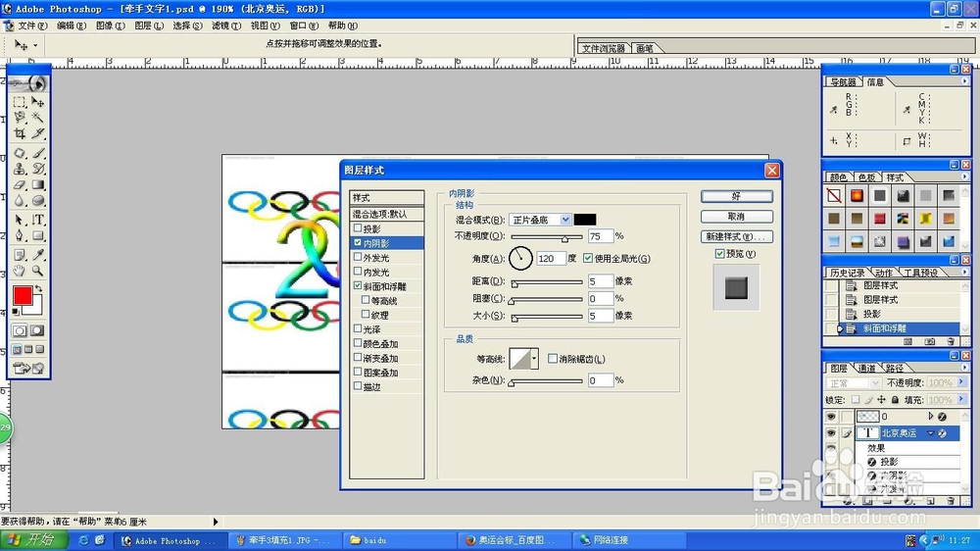
Task: Select the Crop tool
Action: coord(20,133)
